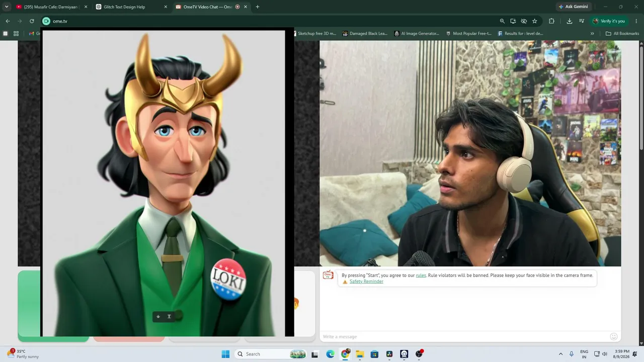Open the Chrome three-dot menu
The image size is (644, 362).
(636, 21)
